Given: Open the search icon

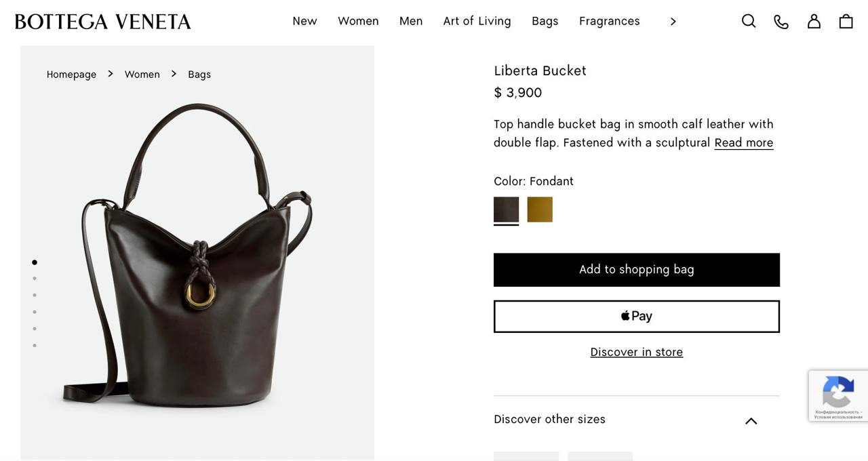Looking at the screenshot, I should click(748, 21).
